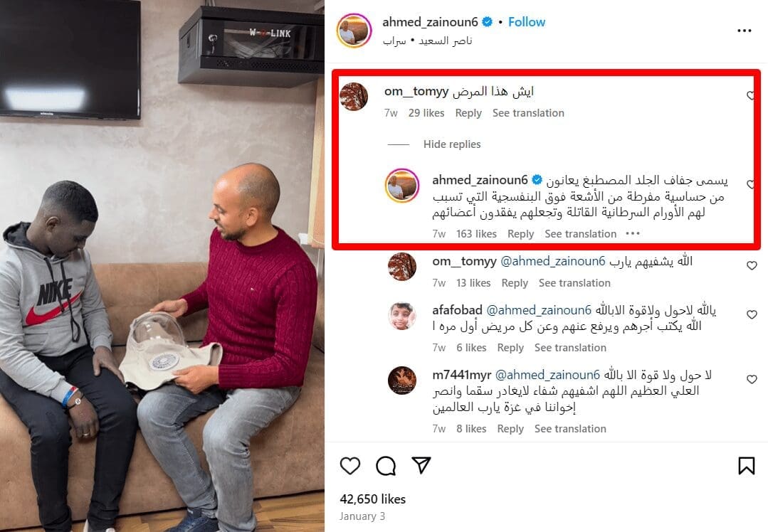Like afafobad's comment heart
This screenshot has width=768, height=532.
(752, 314)
